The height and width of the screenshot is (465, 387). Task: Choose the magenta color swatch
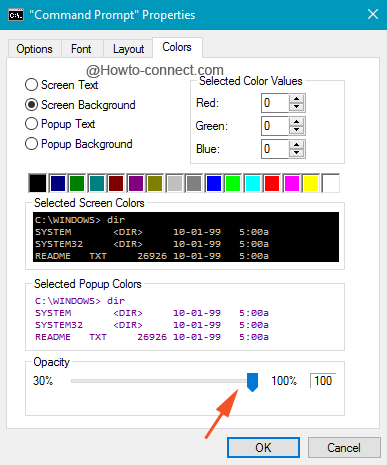[292, 183]
